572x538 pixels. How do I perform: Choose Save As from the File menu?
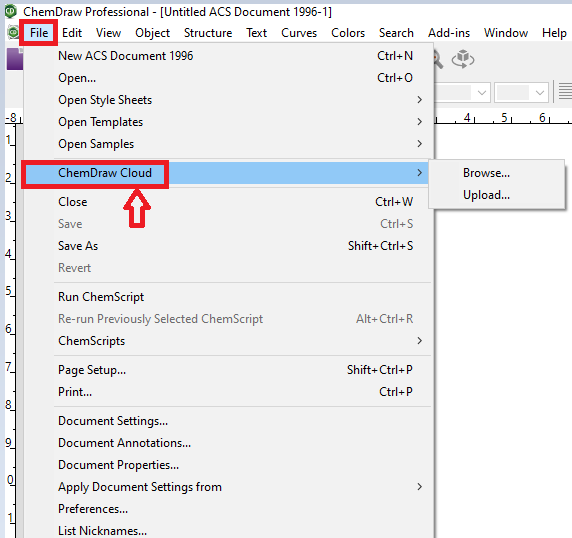(229, 245)
